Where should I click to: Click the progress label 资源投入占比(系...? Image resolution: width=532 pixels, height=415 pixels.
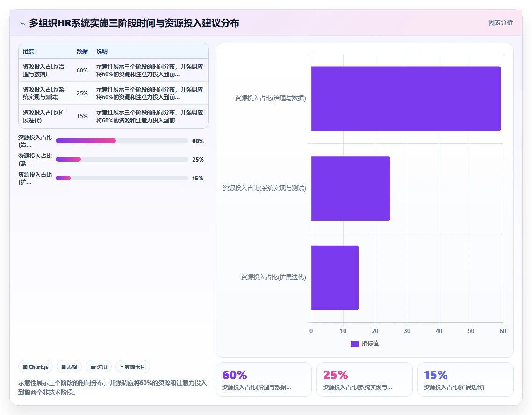point(35,160)
